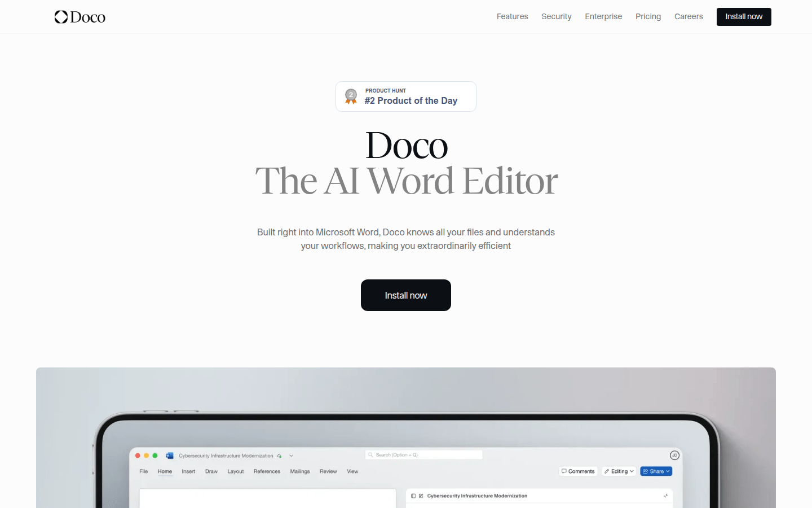Click the Doco logo icon

(x=61, y=17)
